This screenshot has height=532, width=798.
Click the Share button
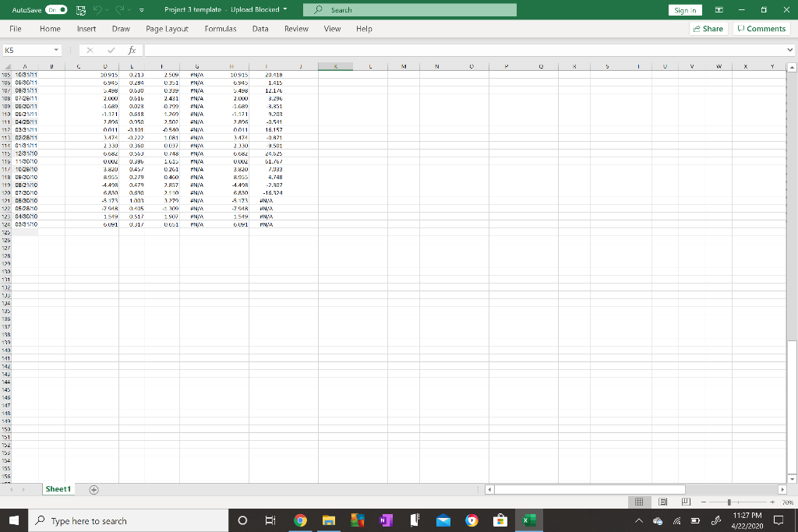[706, 29]
